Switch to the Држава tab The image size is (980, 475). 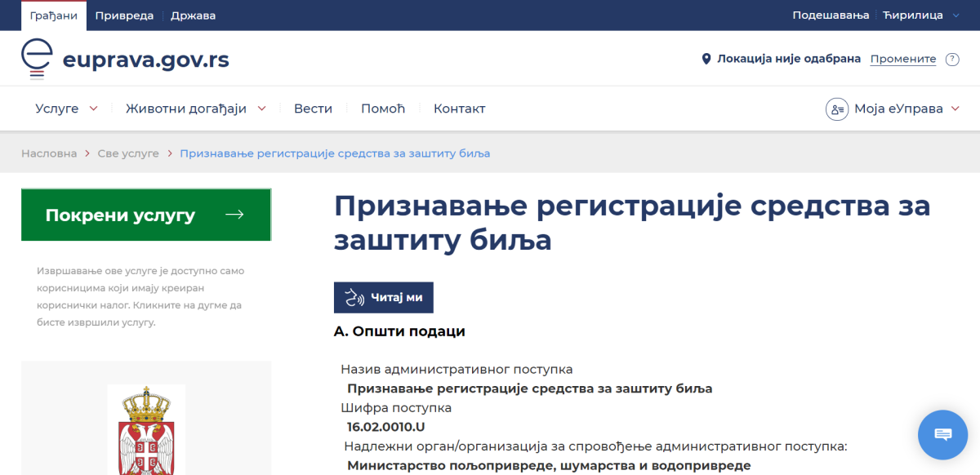pyautogui.click(x=194, y=15)
